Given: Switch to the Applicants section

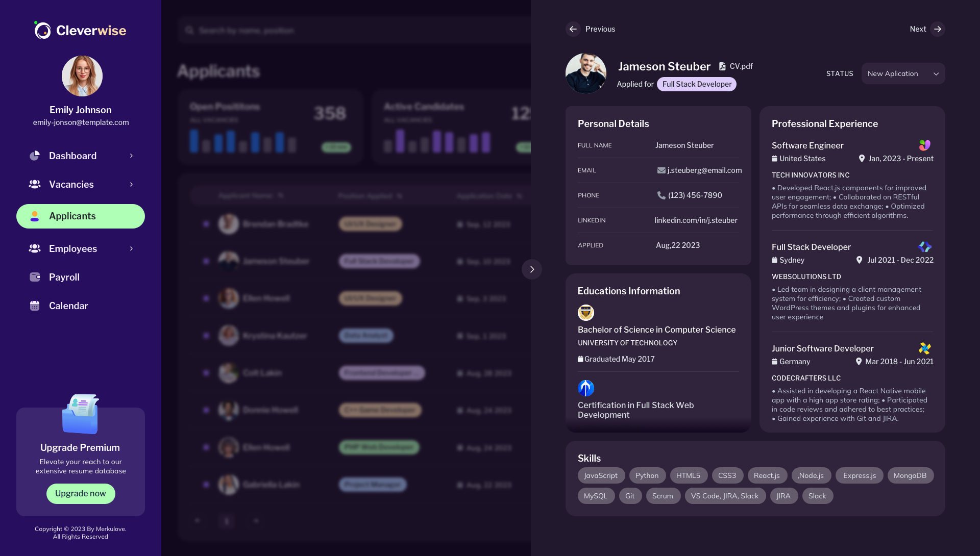Looking at the screenshot, I should [80, 216].
